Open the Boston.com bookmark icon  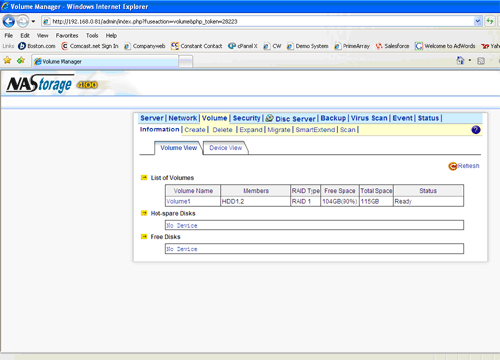[22, 46]
